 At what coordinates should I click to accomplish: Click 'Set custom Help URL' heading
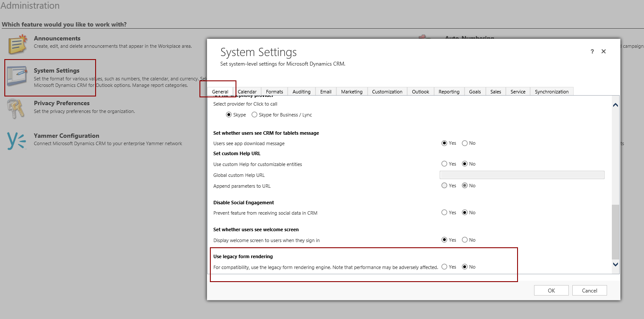click(x=237, y=153)
